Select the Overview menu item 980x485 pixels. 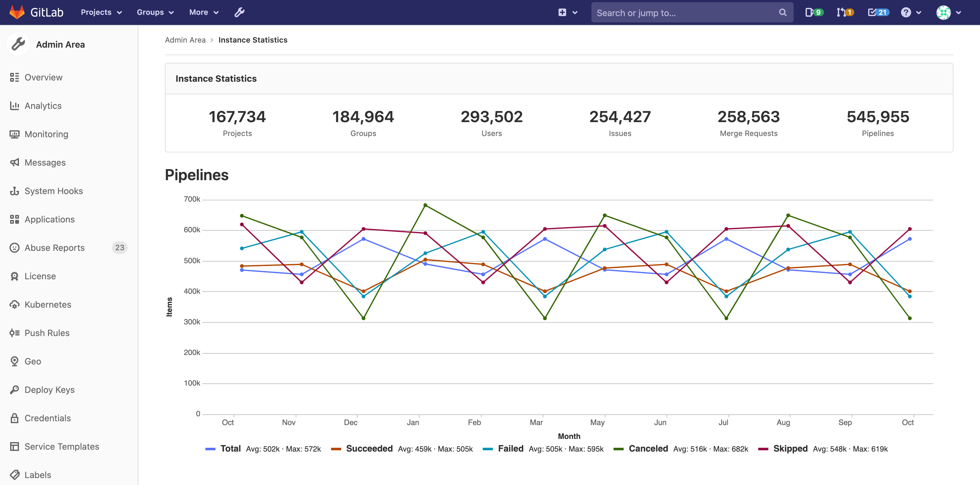tap(44, 77)
